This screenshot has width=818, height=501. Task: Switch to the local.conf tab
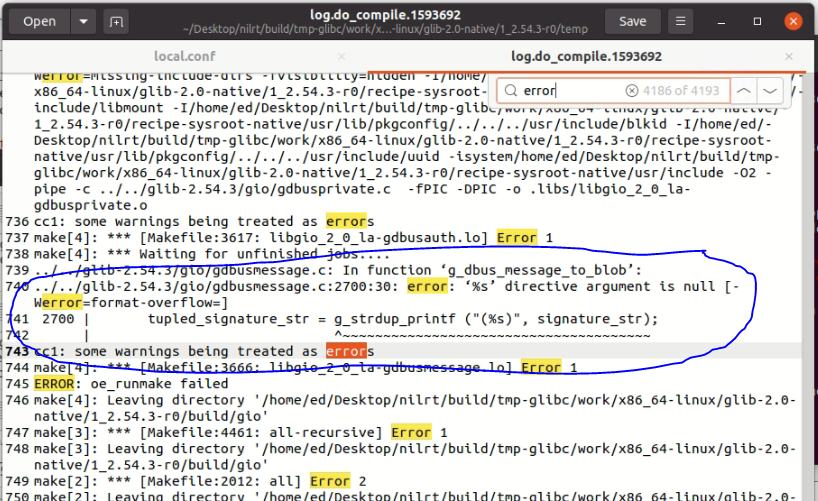pos(185,56)
